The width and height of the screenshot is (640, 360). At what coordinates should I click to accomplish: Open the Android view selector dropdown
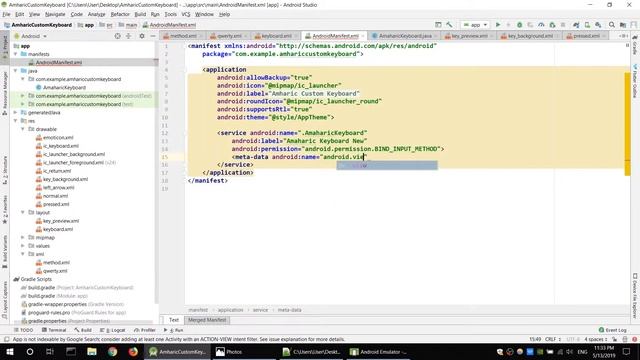click(31, 36)
